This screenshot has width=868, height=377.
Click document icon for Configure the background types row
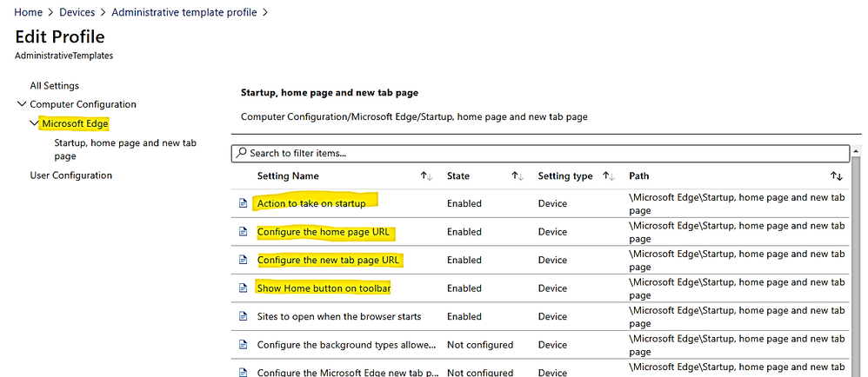click(x=243, y=344)
